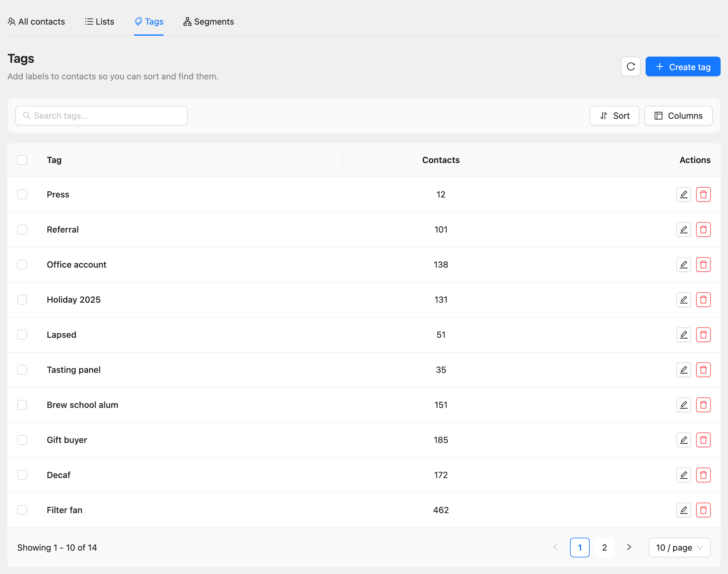Edit the Holiday 2025 tag
The height and width of the screenshot is (574, 728).
coord(683,300)
